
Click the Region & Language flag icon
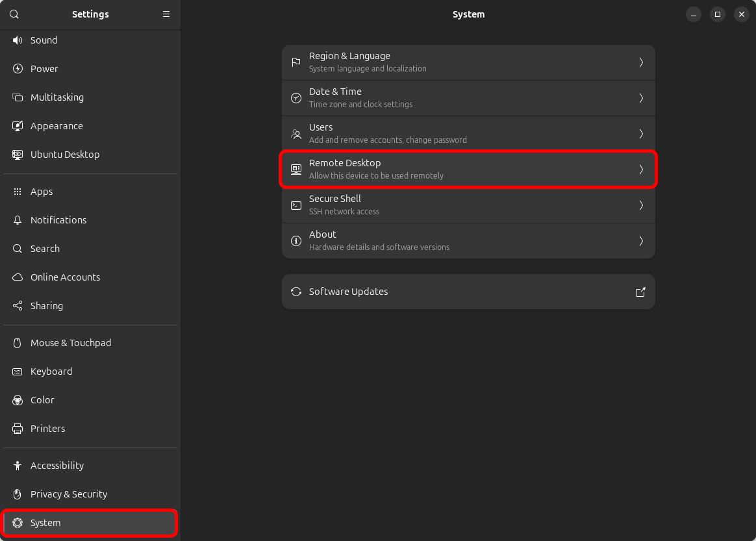296,63
